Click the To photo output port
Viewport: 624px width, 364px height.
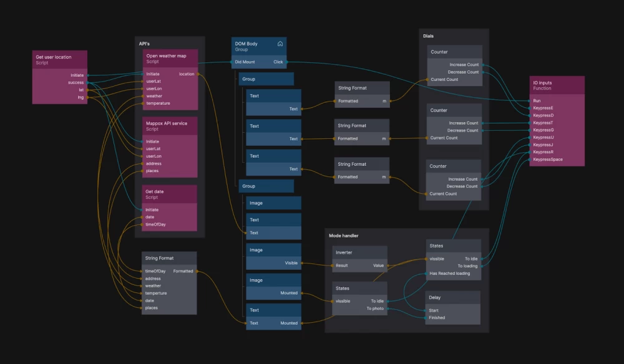coord(375,309)
